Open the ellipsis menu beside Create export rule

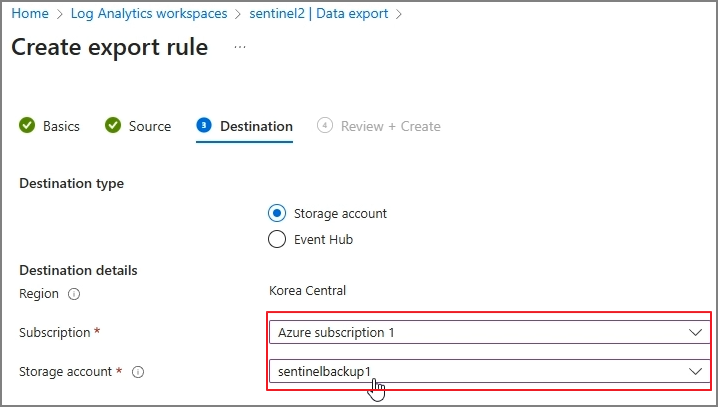[240, 47]
